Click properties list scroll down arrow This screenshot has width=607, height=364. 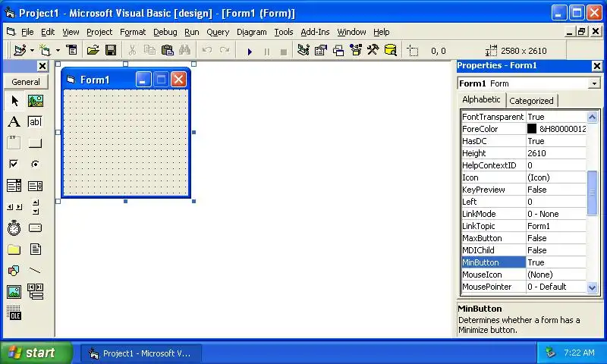(x=593, y=287)
